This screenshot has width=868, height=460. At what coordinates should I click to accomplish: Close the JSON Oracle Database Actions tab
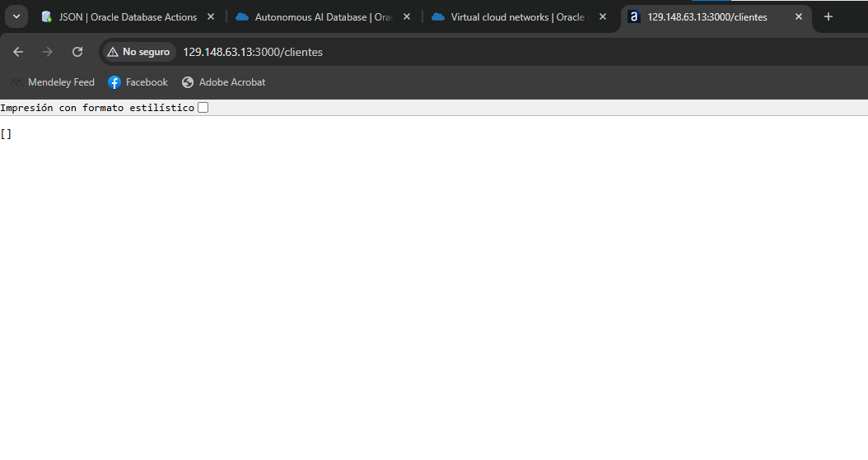pyautogui.click(x=211, y=17)
